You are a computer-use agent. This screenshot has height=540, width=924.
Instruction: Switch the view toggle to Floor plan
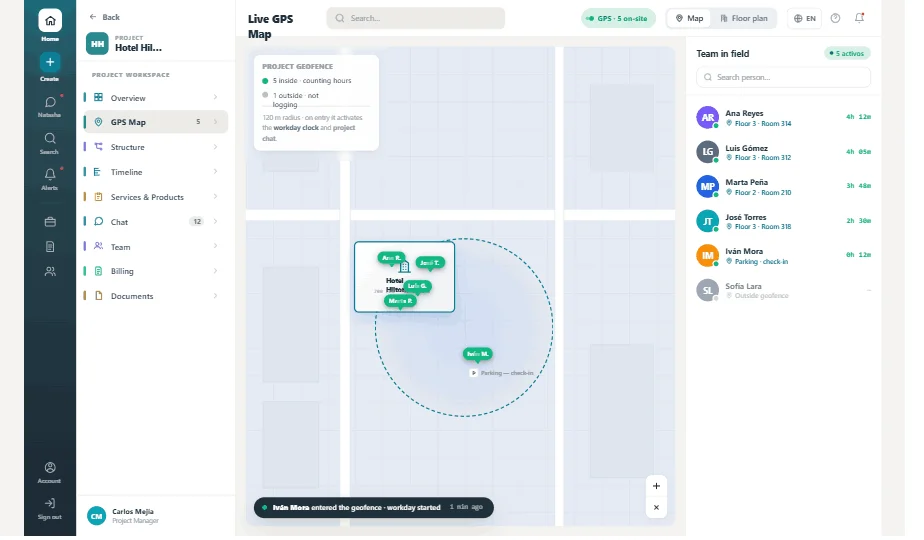pos(744,18)
